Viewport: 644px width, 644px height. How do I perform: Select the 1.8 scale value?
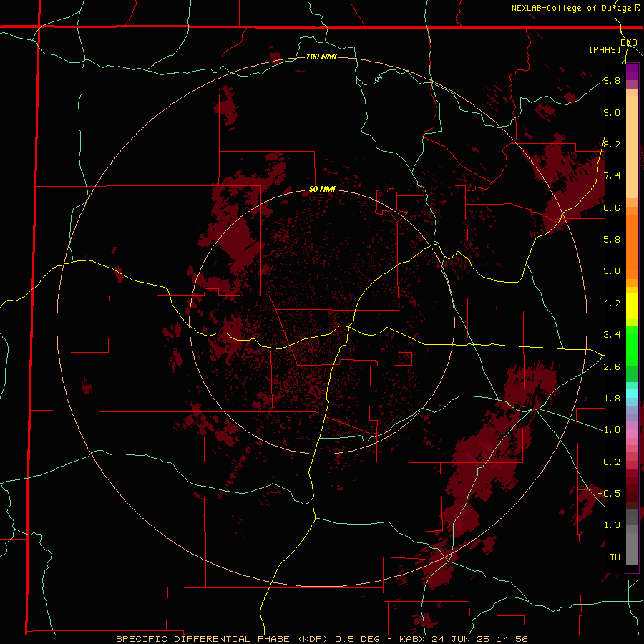coord(612,399)
